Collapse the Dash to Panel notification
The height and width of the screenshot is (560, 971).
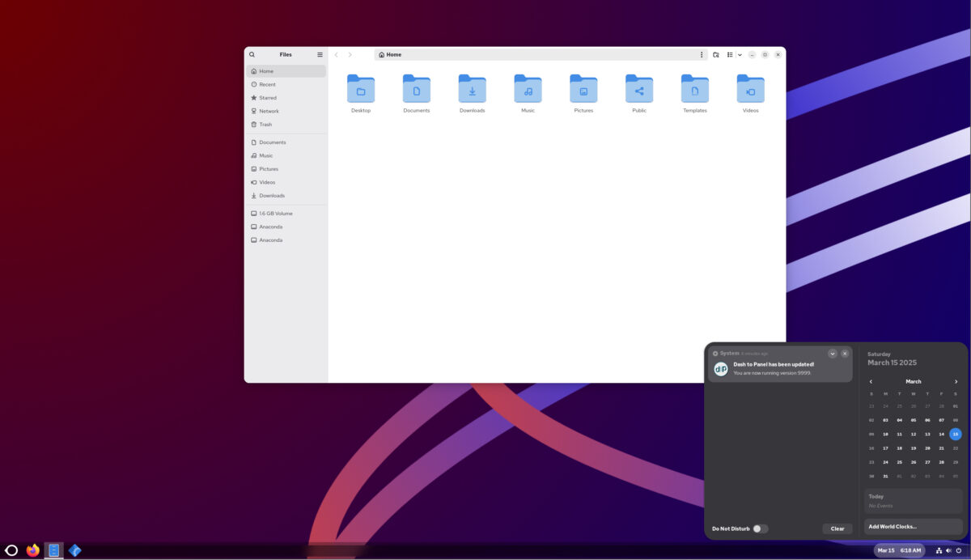click(832, 353)
